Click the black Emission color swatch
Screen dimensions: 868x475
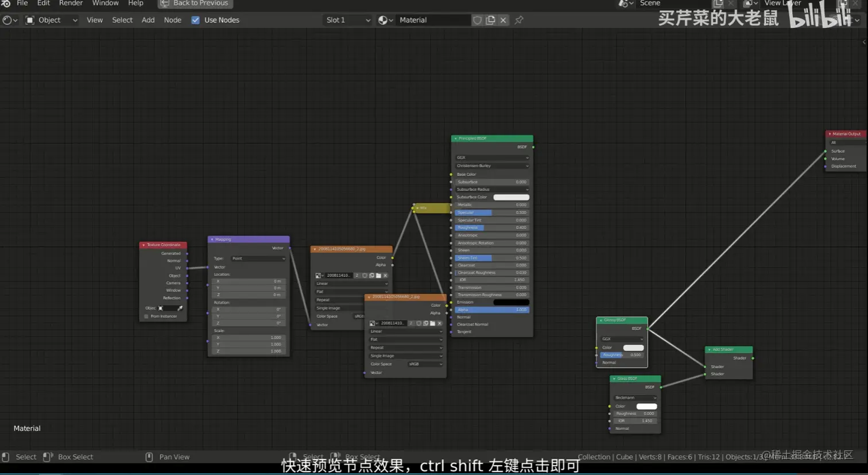point(511,303)
